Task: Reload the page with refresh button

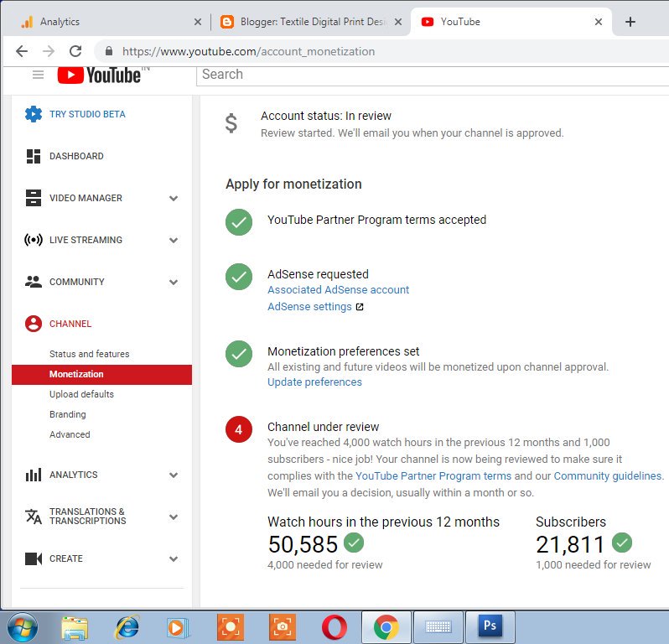Action: pos(75,51)
